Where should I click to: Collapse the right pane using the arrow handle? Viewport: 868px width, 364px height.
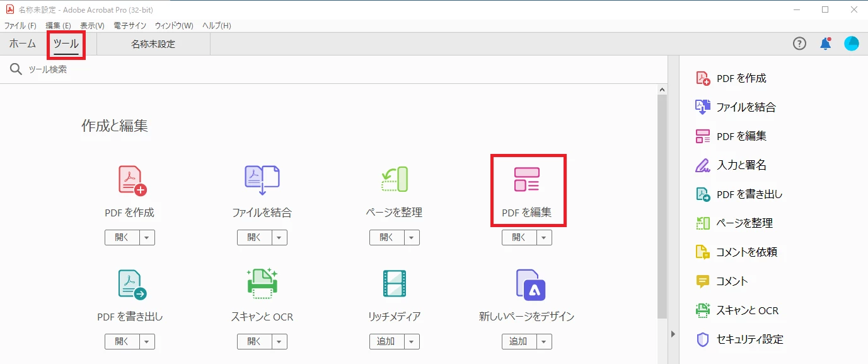pyautogui.click(x=673, y=334)
